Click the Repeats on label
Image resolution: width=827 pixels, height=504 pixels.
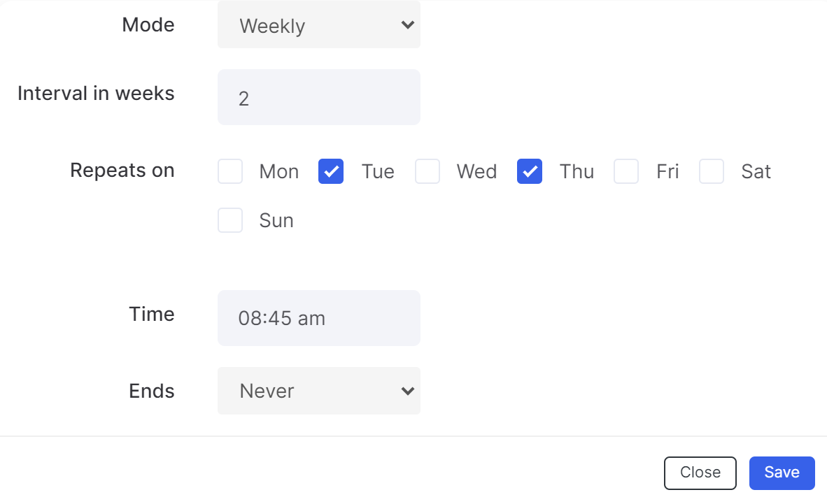pos(122,171)
